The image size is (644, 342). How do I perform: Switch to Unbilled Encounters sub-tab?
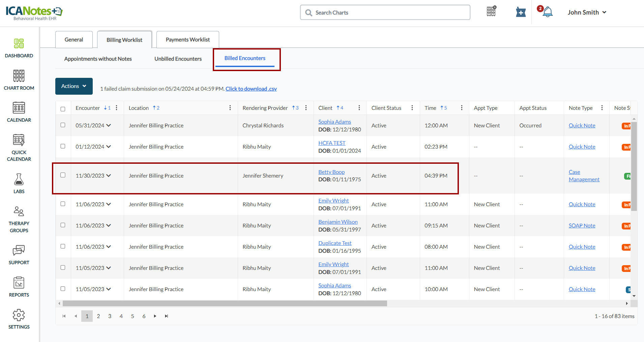178,59
